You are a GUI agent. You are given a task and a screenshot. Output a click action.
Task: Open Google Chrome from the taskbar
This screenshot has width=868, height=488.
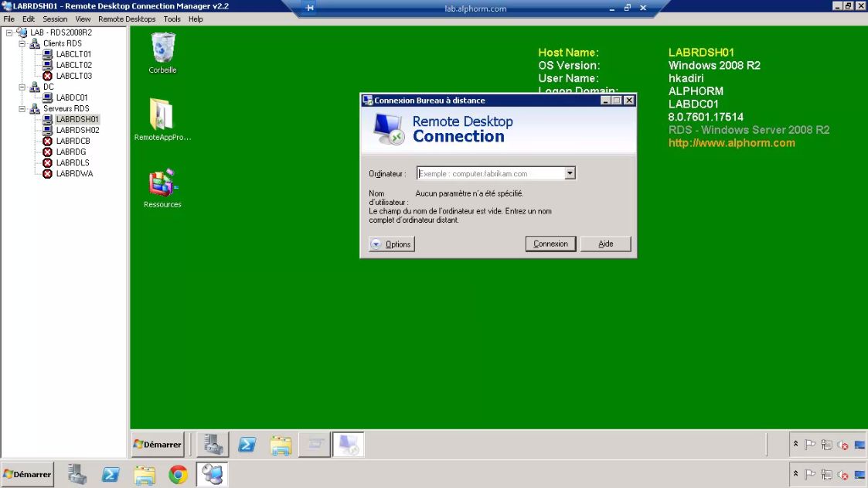178,475
